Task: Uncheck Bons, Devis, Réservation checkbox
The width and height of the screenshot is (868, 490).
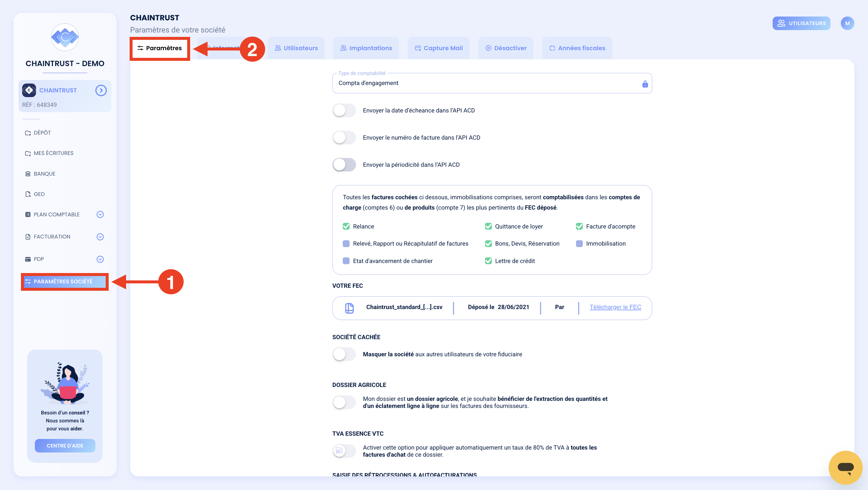Action: [x=488, y=244]
